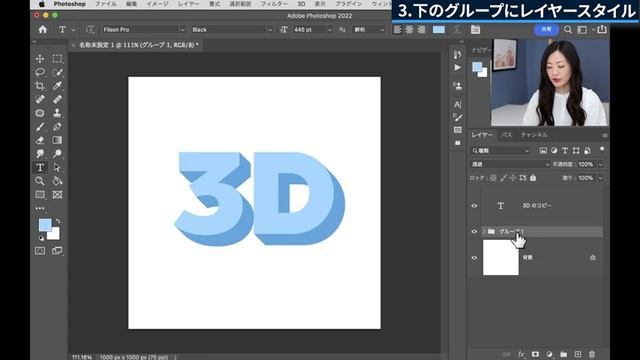Hide the グループ 1 group layer
The width and height of the screenshot is (640, 360).
(x=474, y=231)
